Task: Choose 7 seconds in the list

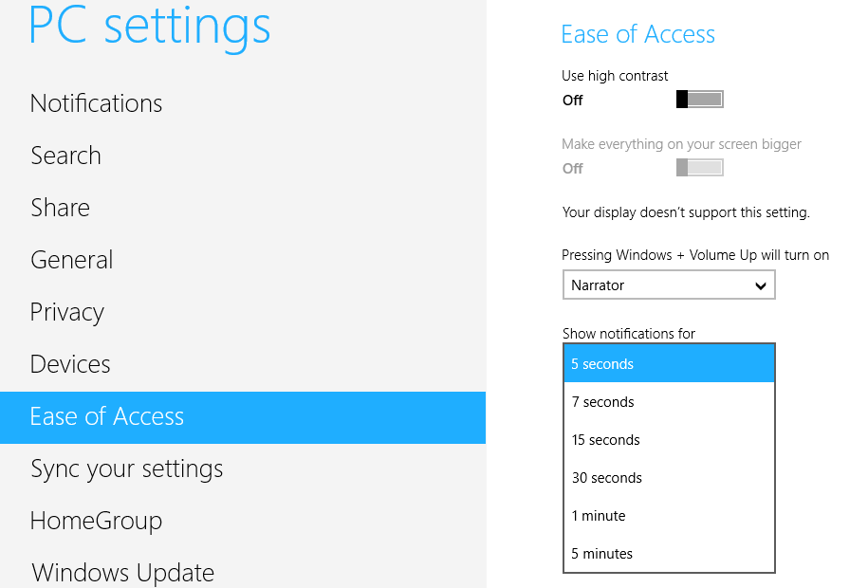Action: click(x=669, y=402)
